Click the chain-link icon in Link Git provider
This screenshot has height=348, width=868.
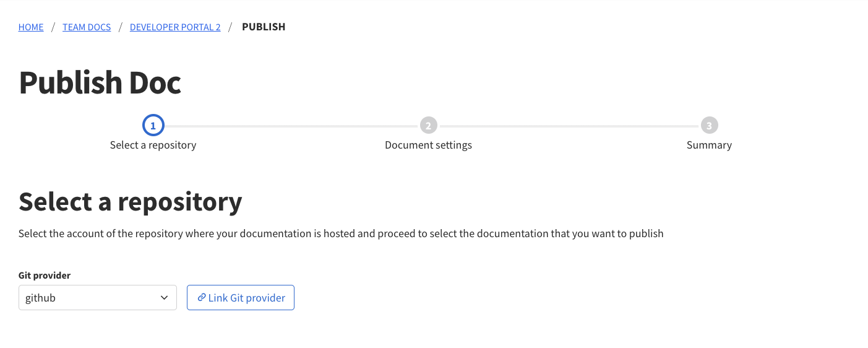(x=201, y=298)
